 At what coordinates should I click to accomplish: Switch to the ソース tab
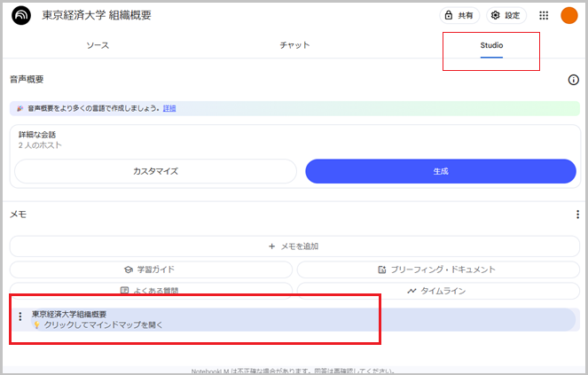point(98,45)
